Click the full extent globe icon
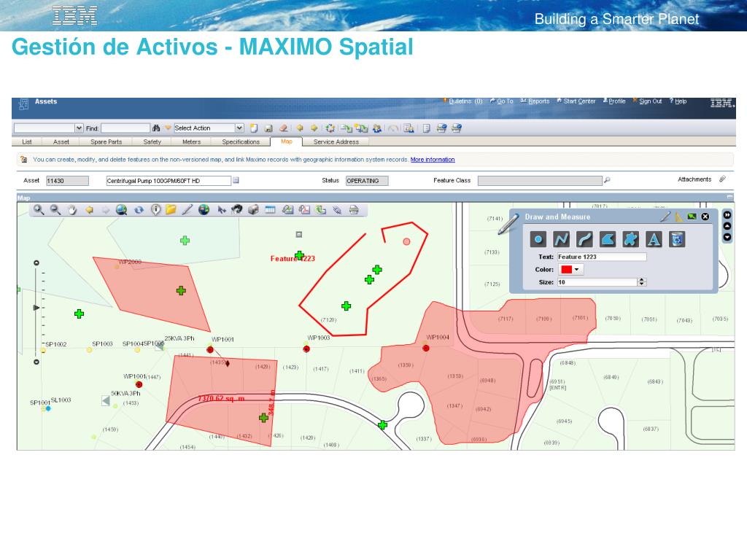The width and height of the screenshot is (747, 560). pos(122,209)
